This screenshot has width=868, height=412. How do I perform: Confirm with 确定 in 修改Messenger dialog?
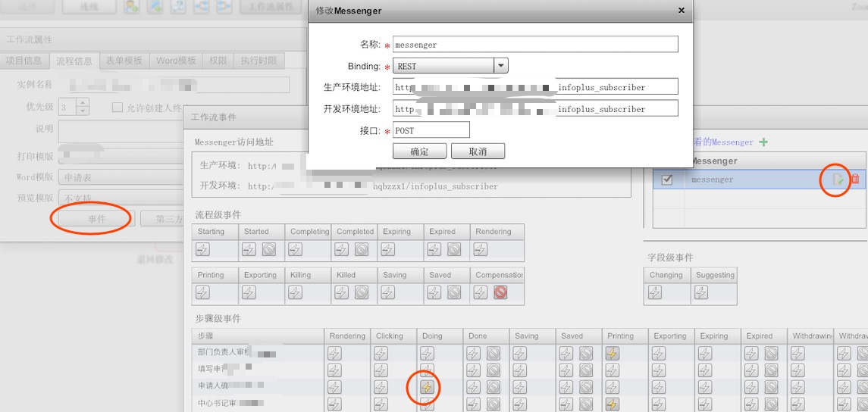(420, 151)
